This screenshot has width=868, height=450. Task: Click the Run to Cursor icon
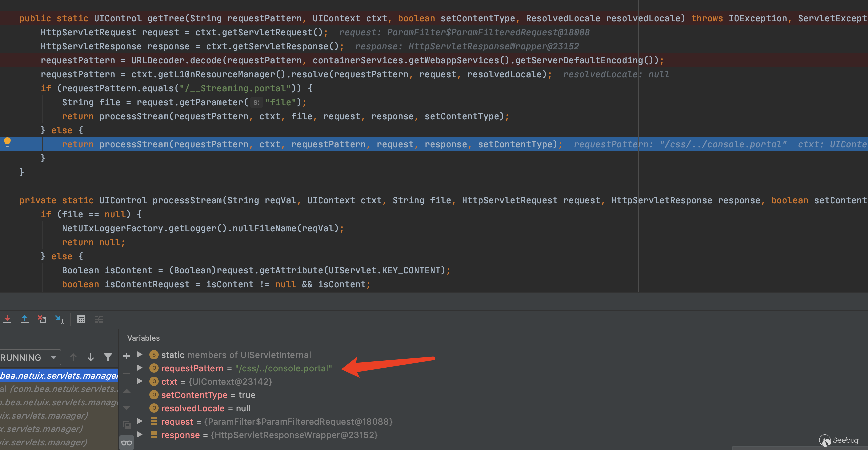tap(59, 319)
